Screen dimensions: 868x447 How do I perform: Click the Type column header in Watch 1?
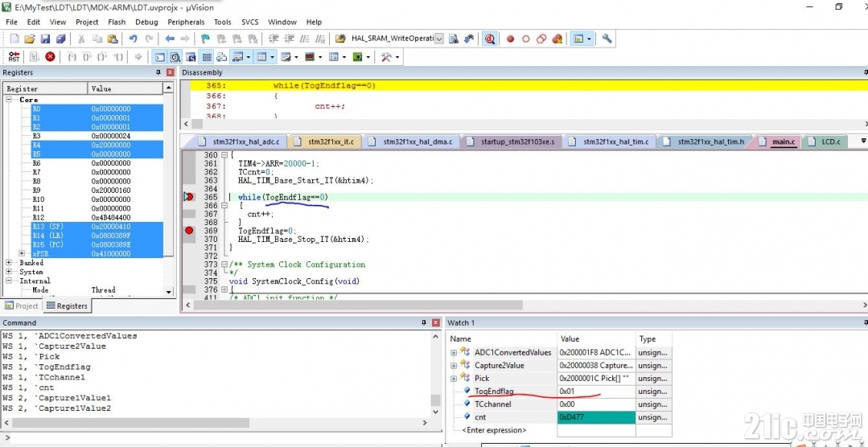click(654, 338)
